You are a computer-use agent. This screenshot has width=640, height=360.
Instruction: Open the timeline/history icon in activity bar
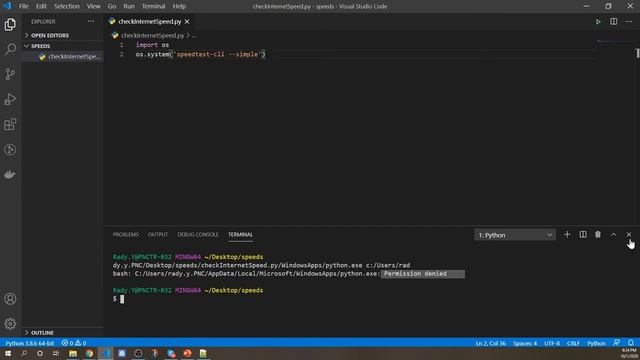coord(10,149)
